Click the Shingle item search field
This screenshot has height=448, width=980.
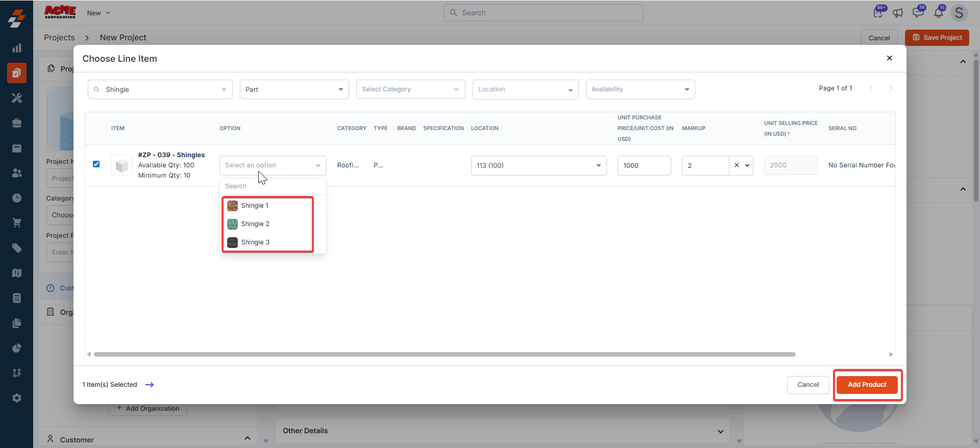(160, 89)
